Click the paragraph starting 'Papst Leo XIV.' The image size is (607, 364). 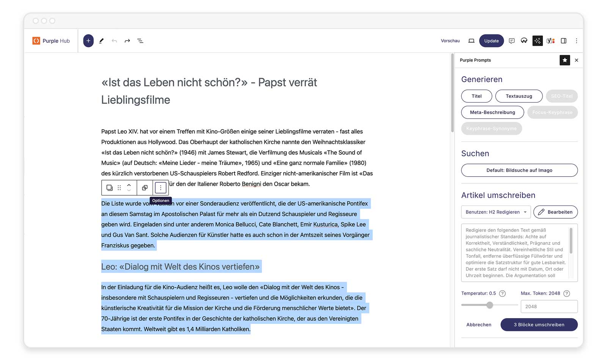tap(237, 158)
